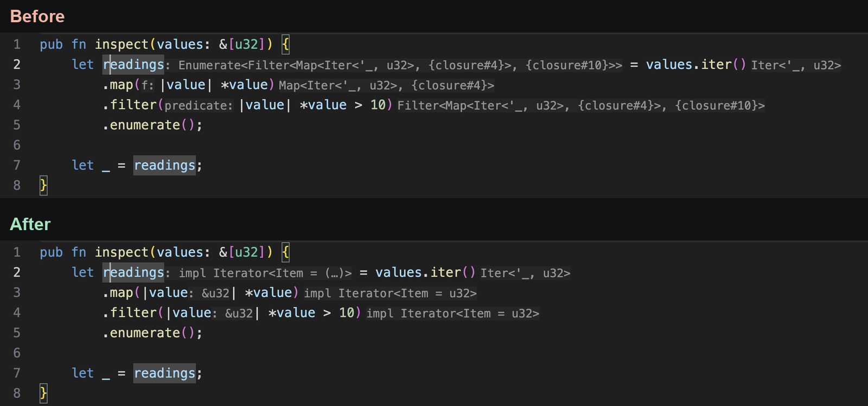
Task: Select line number 6 in the Before panel
Action: click(x=17, y=145)
